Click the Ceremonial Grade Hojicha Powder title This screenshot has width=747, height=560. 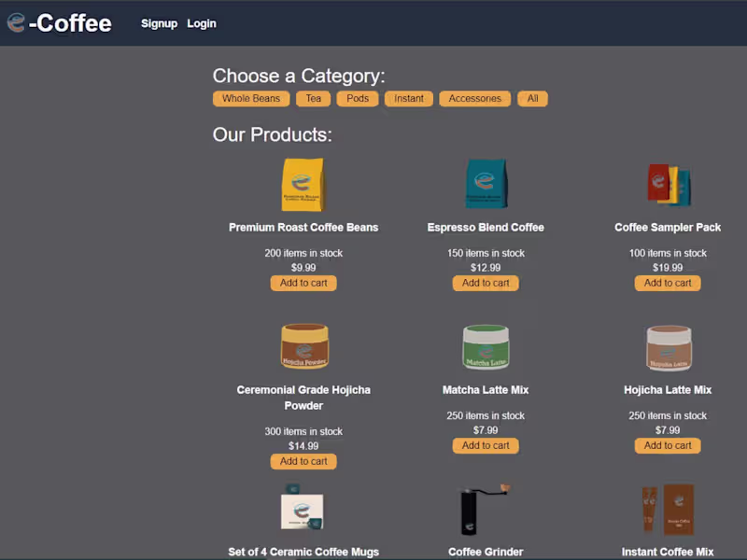tap(303, 398)
